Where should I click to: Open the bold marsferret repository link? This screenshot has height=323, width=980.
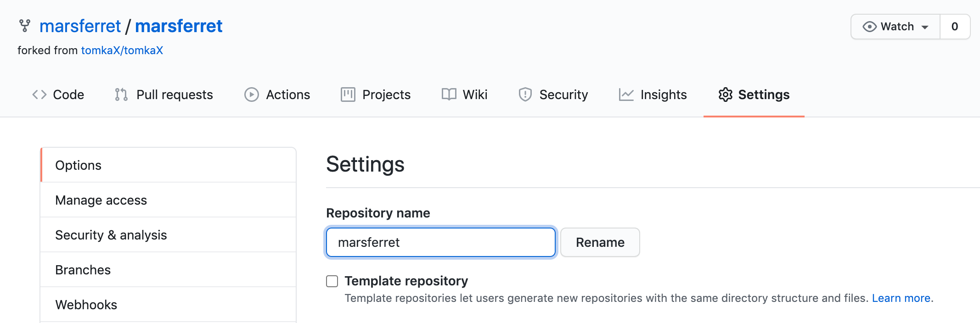tap(179, 26)
